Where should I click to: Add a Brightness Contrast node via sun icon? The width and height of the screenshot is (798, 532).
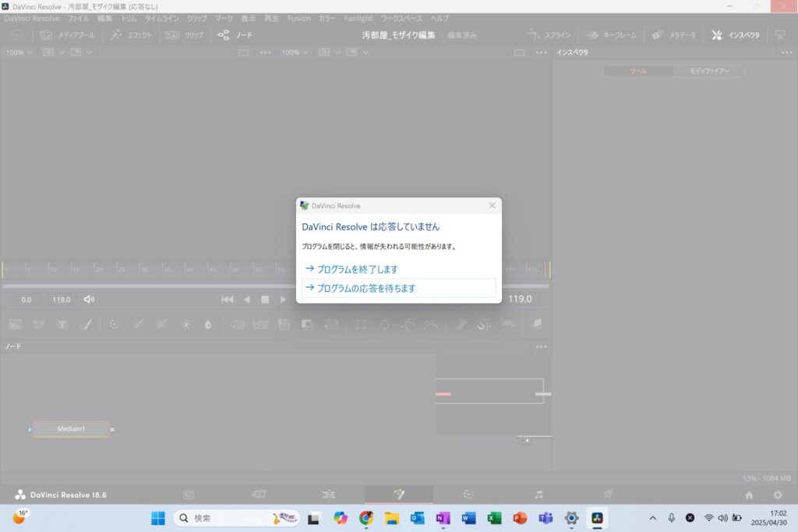point(185,324)
